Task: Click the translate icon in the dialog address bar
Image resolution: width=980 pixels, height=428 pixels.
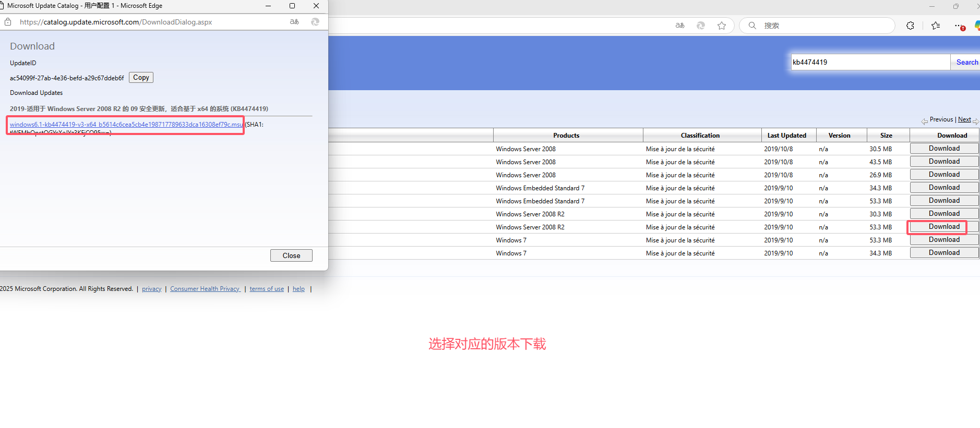Action: tap(294, 22)
